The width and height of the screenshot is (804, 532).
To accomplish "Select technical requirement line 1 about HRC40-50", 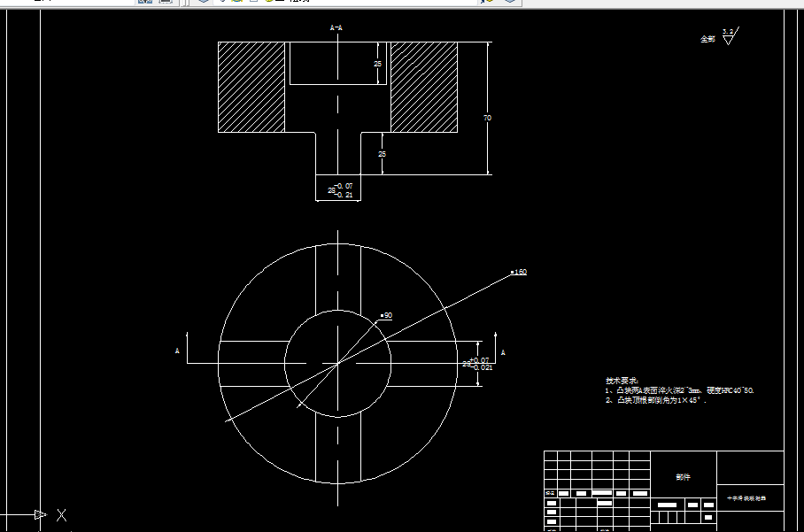I will tap(679, 390).
